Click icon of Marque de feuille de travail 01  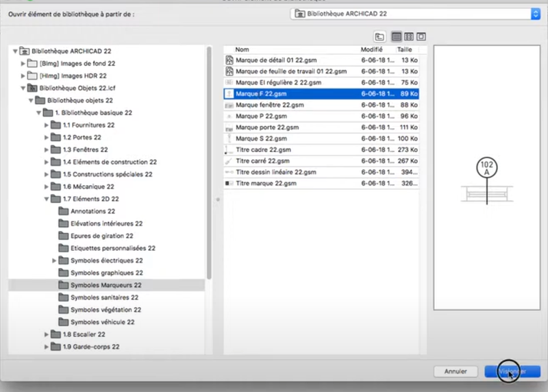(229, 71)
